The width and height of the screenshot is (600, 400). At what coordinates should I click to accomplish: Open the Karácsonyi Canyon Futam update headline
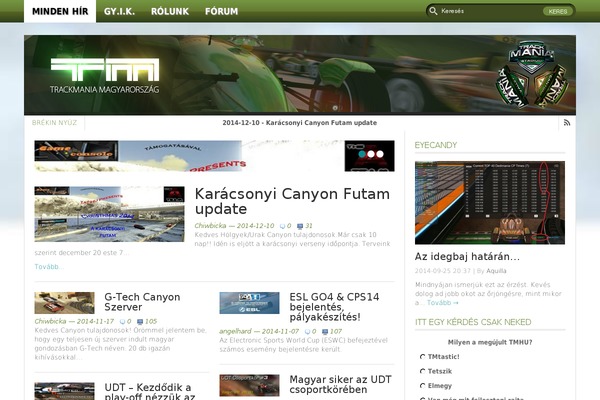coord(292,201)
